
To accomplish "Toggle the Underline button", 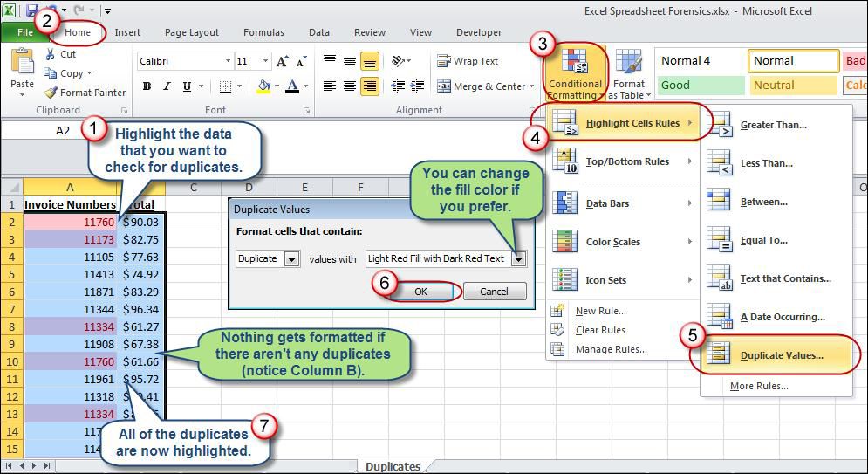I will tap(187, 86).
